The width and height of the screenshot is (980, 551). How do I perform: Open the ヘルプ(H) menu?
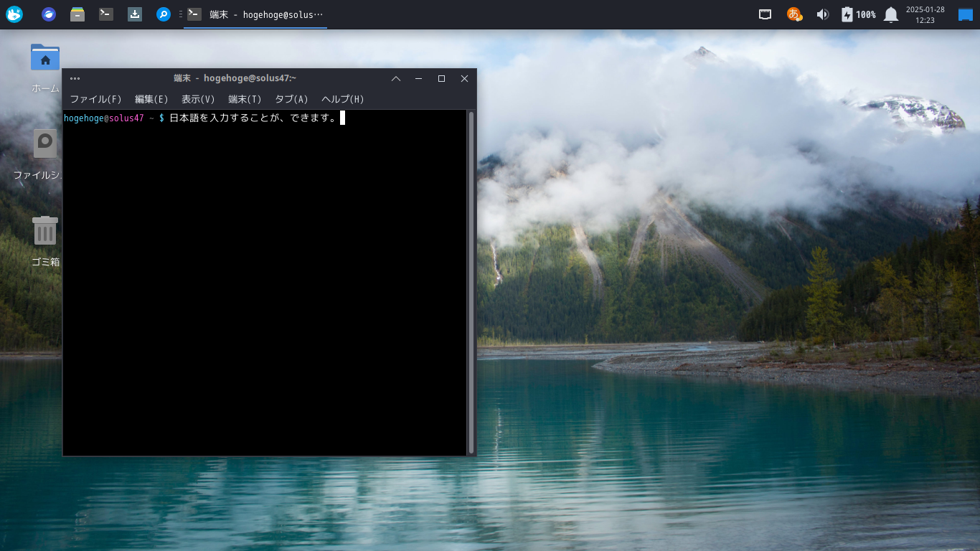[x=342, y=99]
